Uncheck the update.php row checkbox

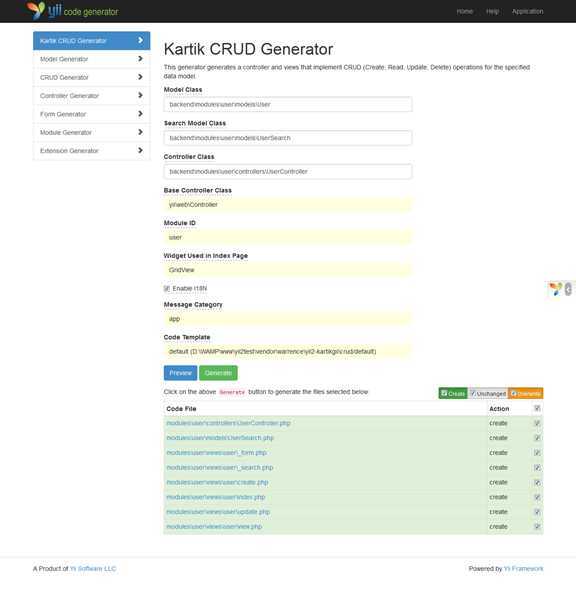tap(537, 512)
